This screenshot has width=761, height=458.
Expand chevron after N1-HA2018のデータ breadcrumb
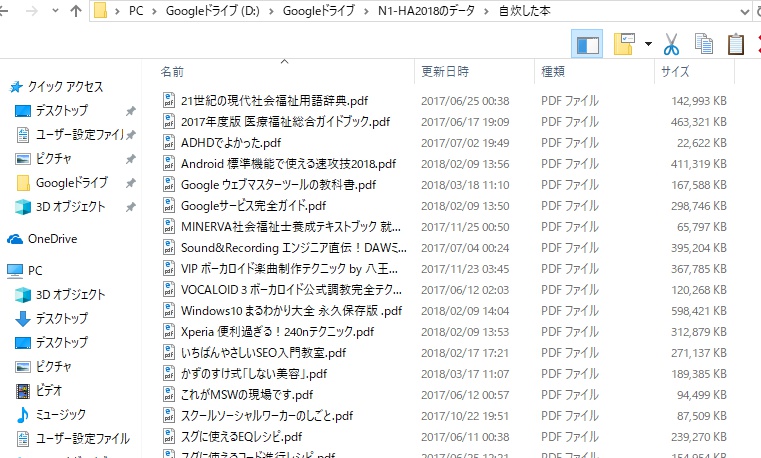(486, 11)
